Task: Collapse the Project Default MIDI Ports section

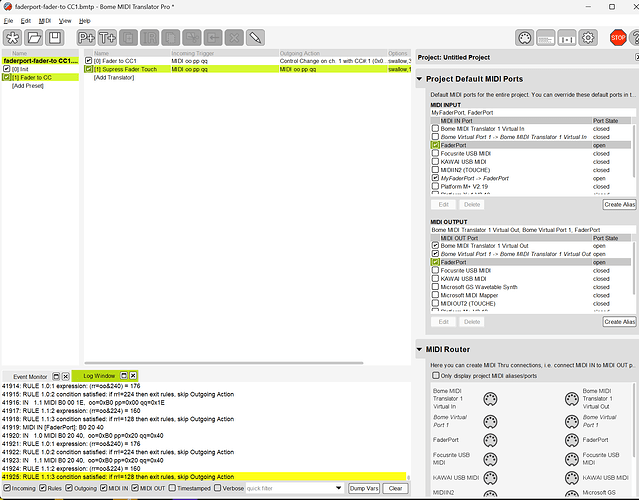Action: pyautogui.click(x=419, y=79)
